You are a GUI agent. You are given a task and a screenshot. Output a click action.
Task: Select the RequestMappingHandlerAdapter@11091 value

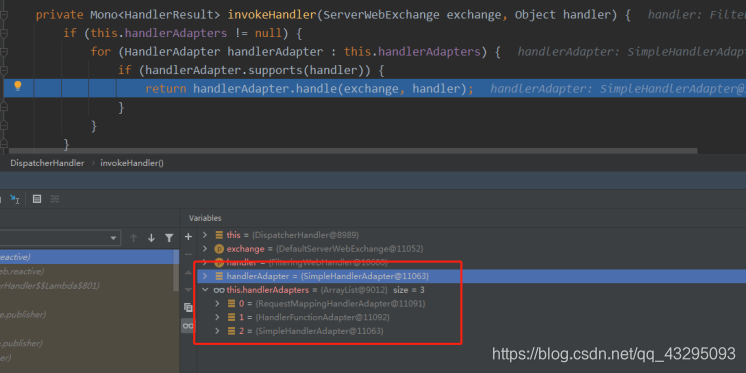tap(340, 304)
